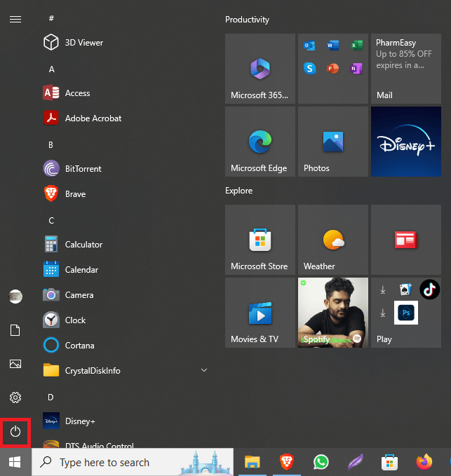The image size is (451, 476).
Task: Click the letter D section header
Action: point(51,397)
